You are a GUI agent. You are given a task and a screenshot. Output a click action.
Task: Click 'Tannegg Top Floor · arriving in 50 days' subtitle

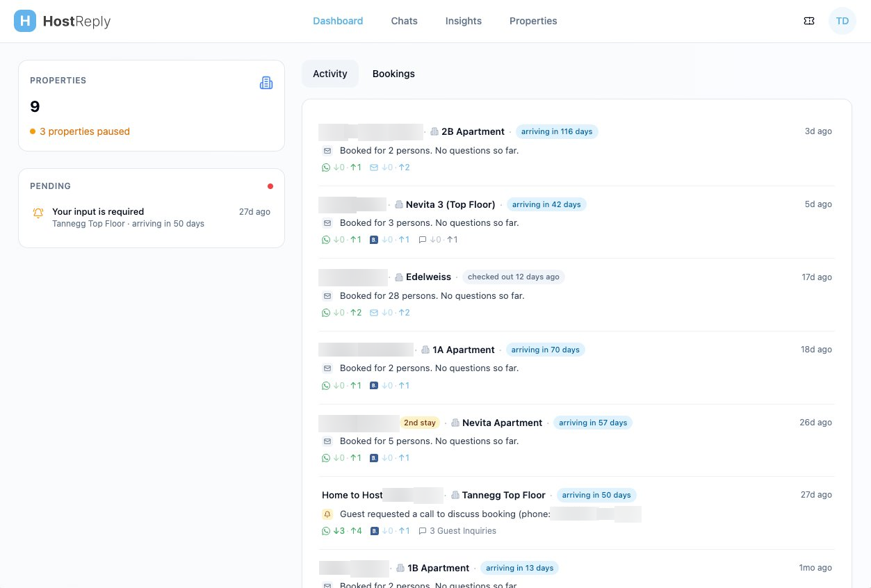(x=128, y=224)
